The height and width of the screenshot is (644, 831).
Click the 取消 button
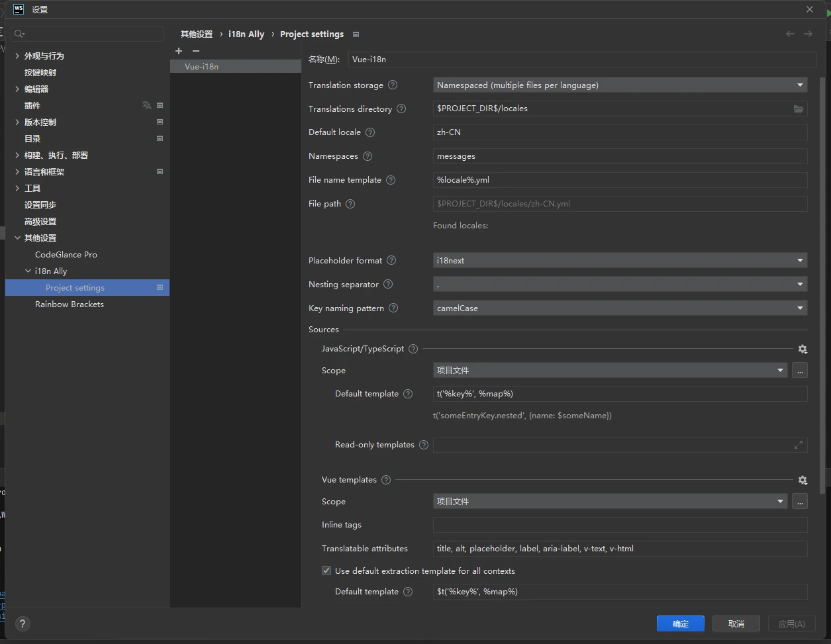pyautogui.click(x=736, y=623)
